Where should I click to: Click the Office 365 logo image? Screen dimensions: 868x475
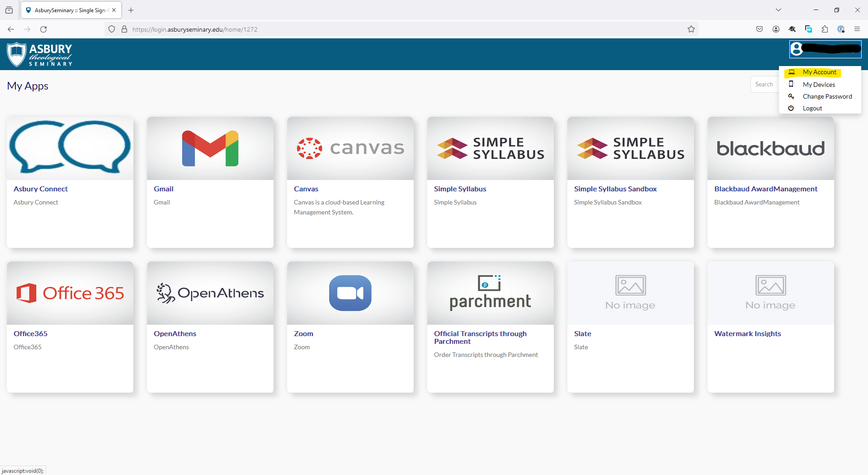pyautogui.click(x=70, y=293)
